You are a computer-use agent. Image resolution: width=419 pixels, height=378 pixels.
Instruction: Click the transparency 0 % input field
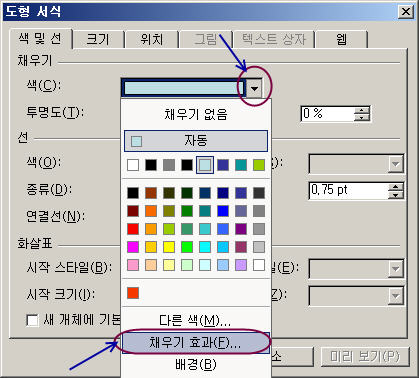coord(327,114)
